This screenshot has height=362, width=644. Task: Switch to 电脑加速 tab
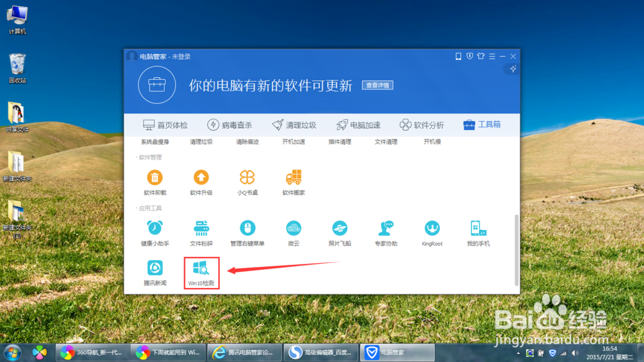tap(358, 125)
